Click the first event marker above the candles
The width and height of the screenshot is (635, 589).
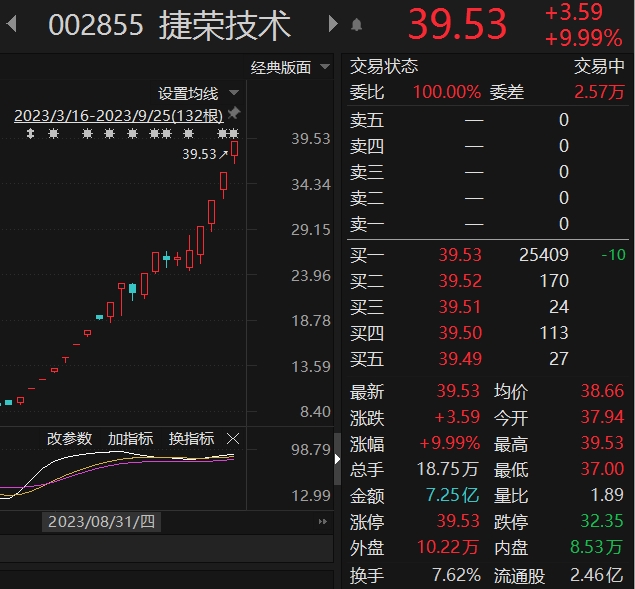(30, 134)
